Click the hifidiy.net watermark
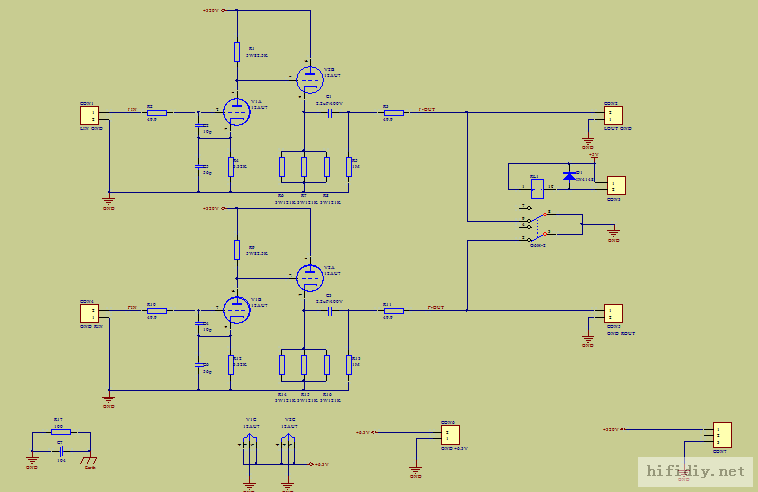This screenshot has width=758, height=492. (695, 472)
